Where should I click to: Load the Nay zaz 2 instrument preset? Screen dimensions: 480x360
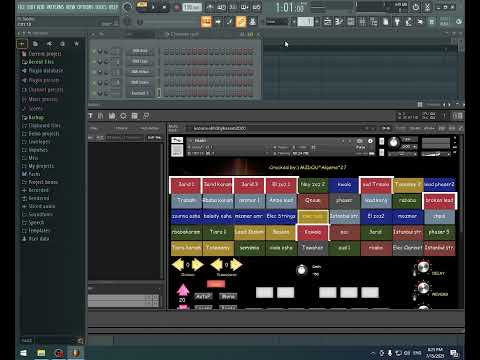coord(313,184)
